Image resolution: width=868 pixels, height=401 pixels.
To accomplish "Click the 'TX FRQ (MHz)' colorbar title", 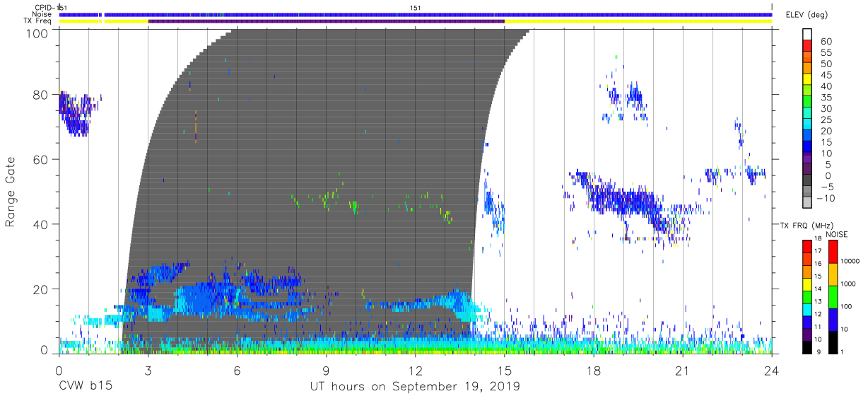I will tap(806, 225).
